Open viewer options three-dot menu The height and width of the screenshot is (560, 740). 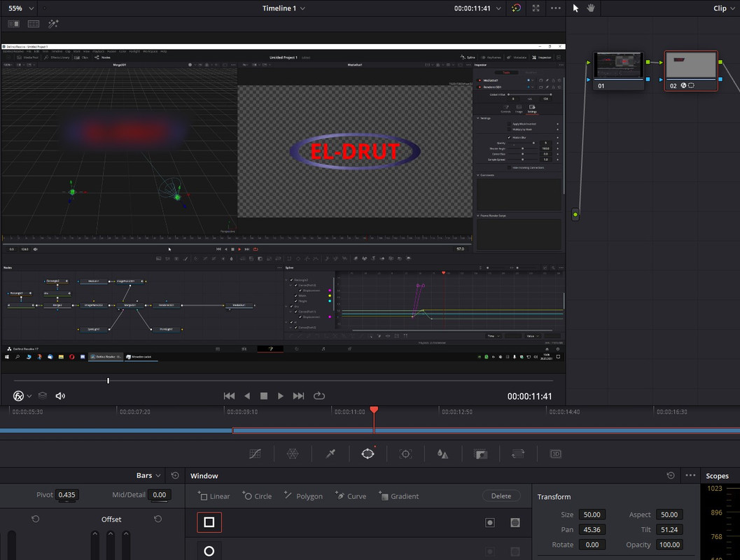click(556, 8)
